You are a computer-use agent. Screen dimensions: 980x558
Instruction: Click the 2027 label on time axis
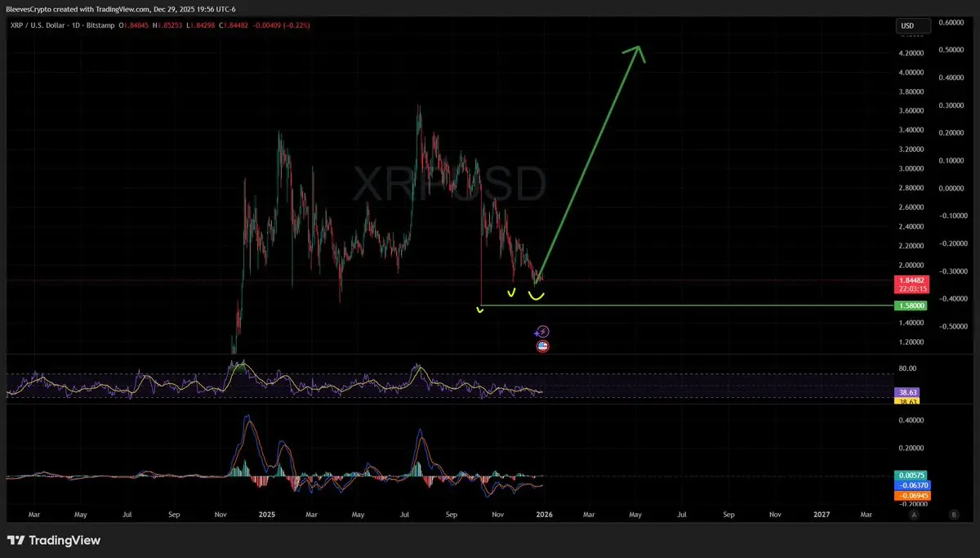click(822, 515)
